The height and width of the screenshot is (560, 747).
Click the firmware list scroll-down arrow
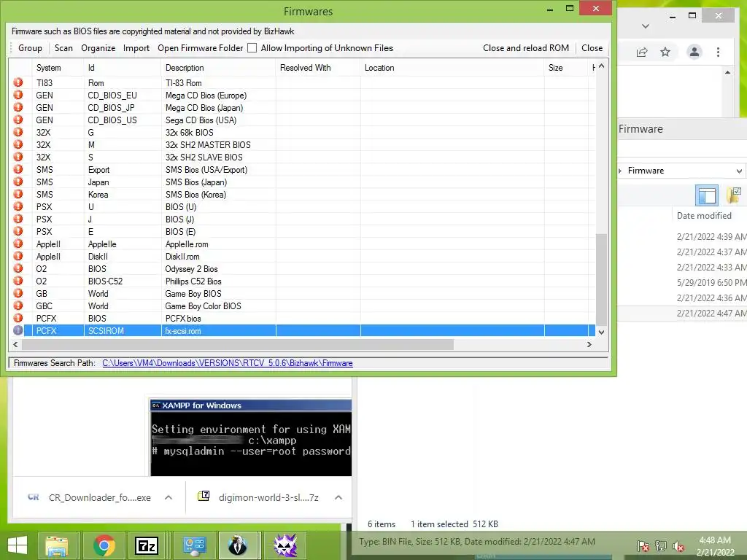[x=601, y=332]
